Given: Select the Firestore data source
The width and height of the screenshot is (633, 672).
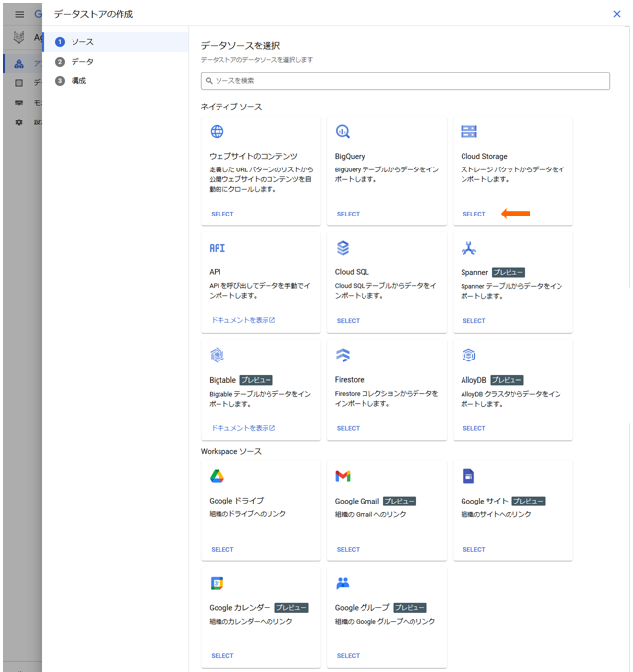Looking at the screenshot, I should tap(348, 429).
